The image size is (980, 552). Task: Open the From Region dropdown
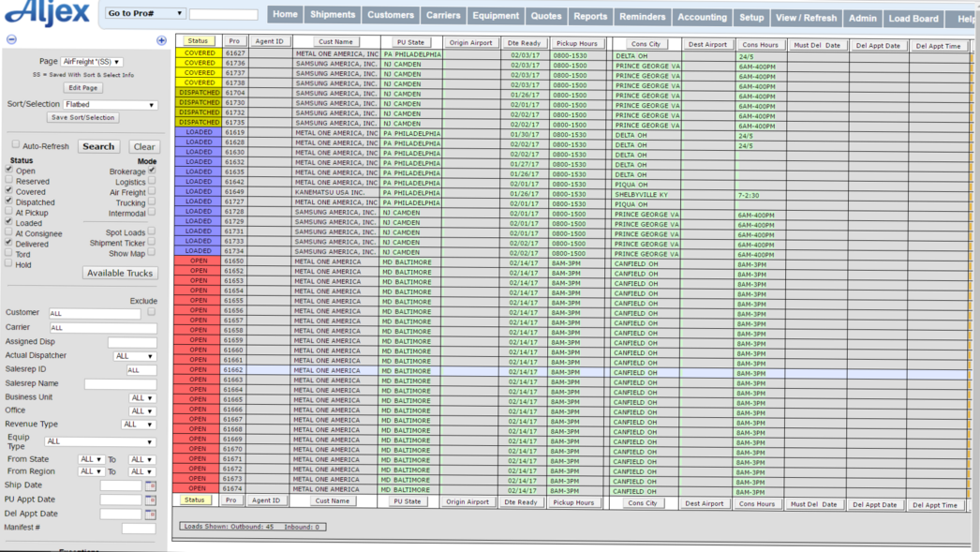point(91,472)
